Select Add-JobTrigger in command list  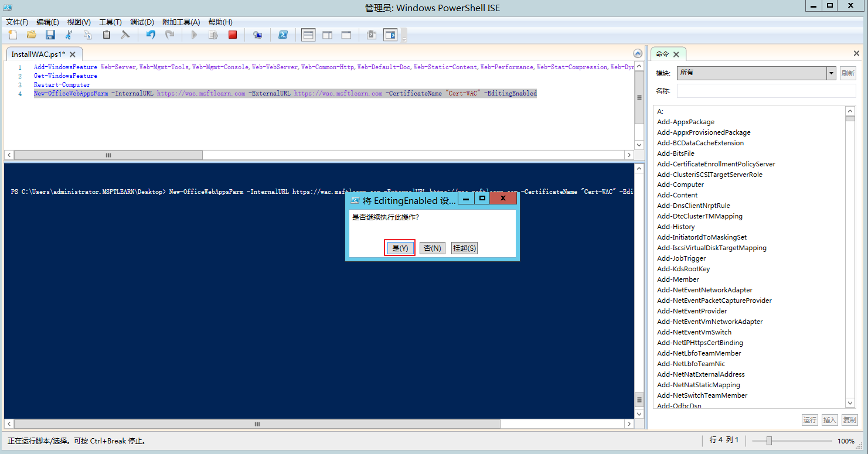click(682, 258)
